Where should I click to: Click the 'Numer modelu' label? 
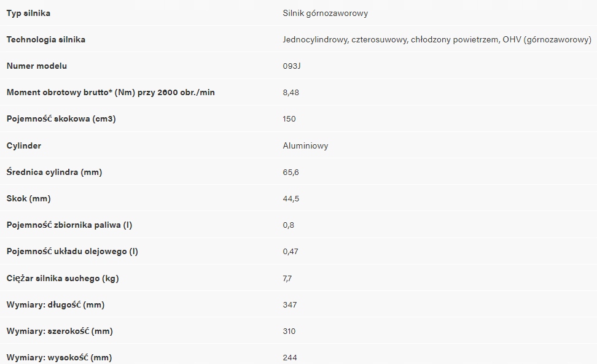[x=36, y=66]
